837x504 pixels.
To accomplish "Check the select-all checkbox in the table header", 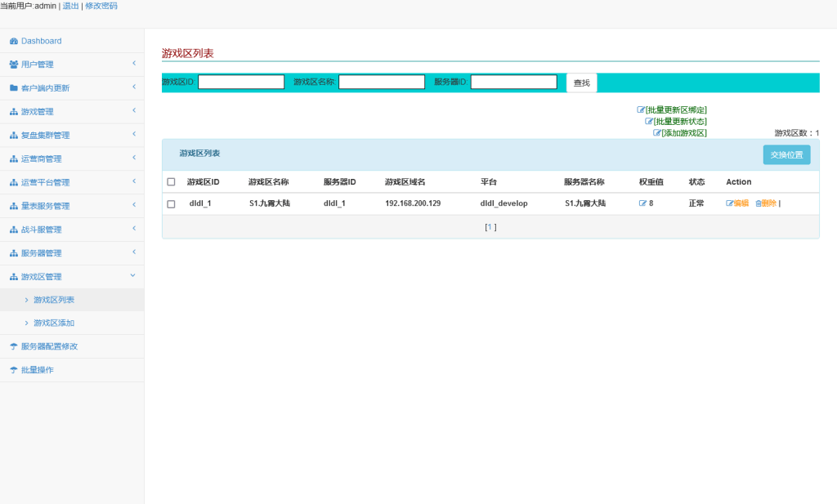I will point(171,181).
